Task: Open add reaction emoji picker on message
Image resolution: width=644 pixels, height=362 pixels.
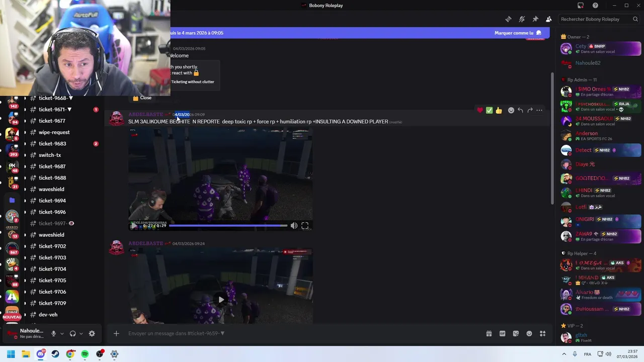Action: (x=511, y=110)
